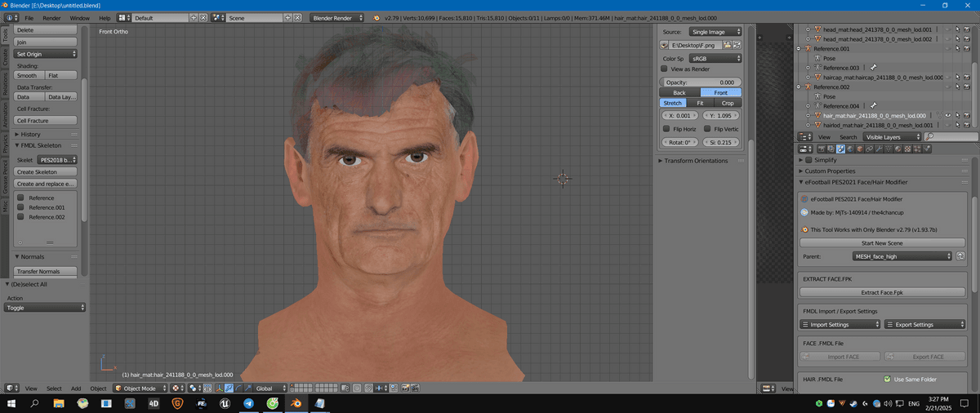Switch to the Physics sidebar tab
This screenshot has height=413, width=980.
[x=5, y=144]
